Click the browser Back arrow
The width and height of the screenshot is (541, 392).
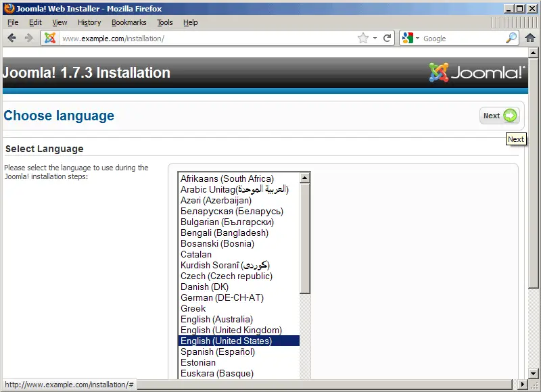[x=11, y=38]
